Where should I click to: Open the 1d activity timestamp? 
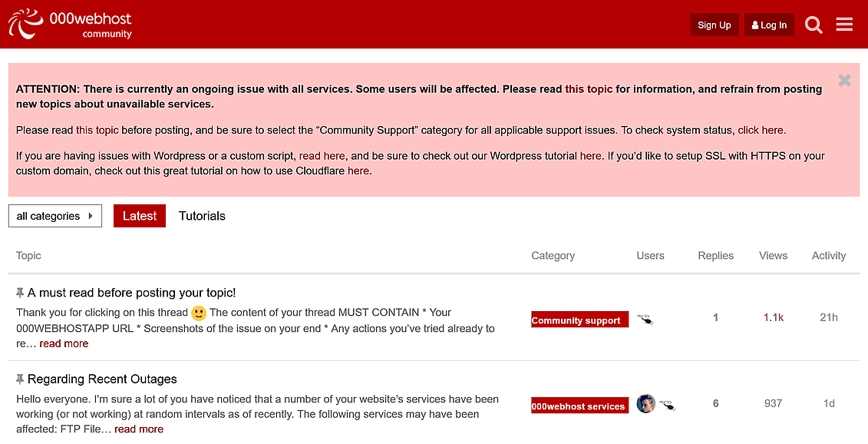[x=829, y=403]
